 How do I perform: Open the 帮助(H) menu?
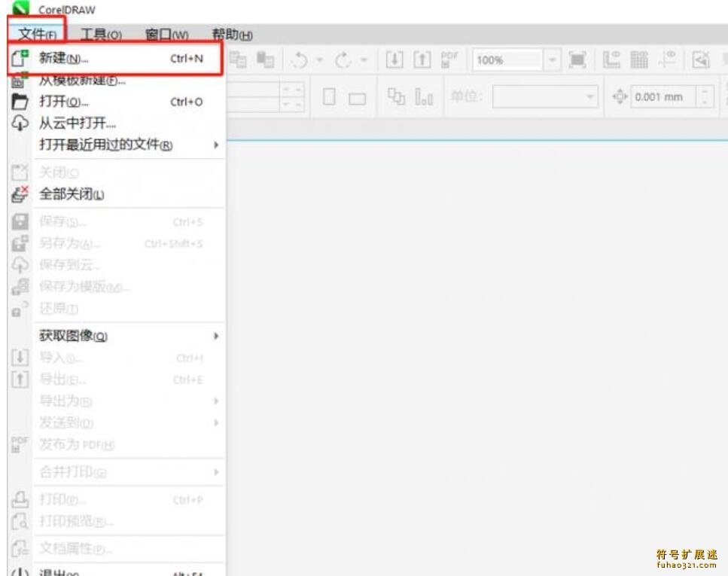tap(232, 35)
